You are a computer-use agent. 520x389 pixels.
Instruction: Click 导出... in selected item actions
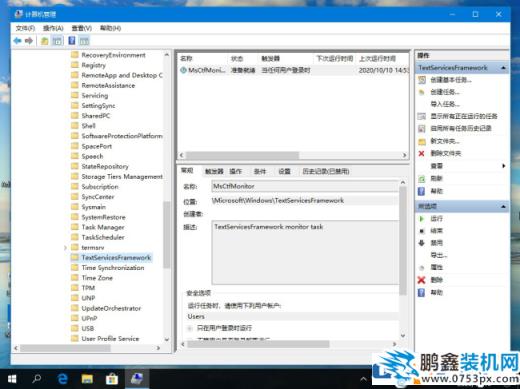(439, 255)
